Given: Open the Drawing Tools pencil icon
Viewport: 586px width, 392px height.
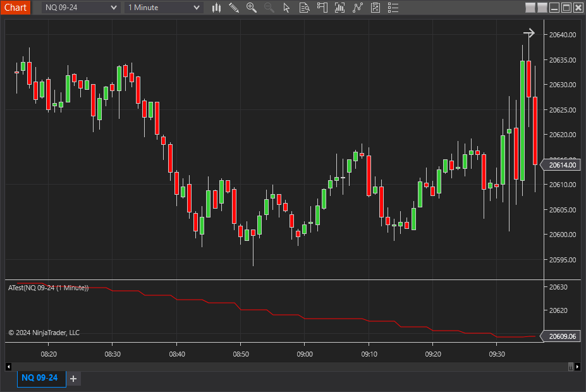Looking at the screenshot, I should coord(234,8).
